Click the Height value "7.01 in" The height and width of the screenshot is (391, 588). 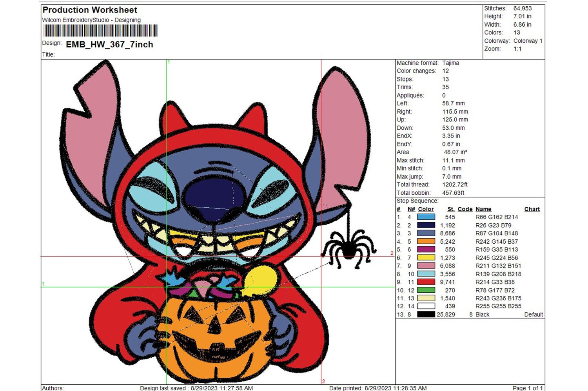523,16
